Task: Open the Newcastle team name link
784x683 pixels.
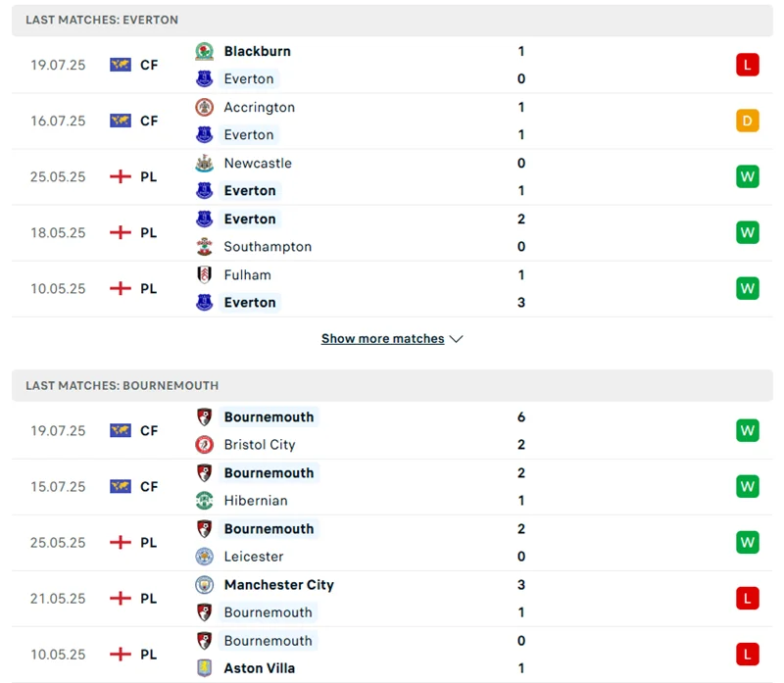Action: pos(258,163)
